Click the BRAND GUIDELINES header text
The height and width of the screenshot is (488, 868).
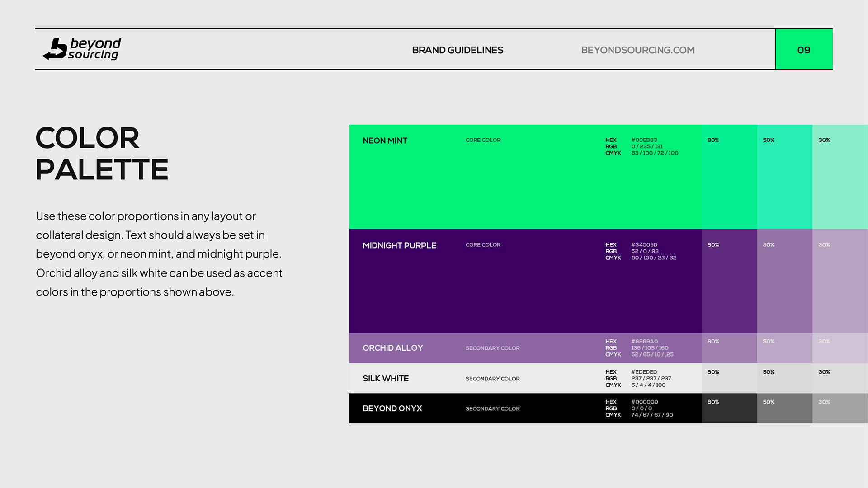457,50
